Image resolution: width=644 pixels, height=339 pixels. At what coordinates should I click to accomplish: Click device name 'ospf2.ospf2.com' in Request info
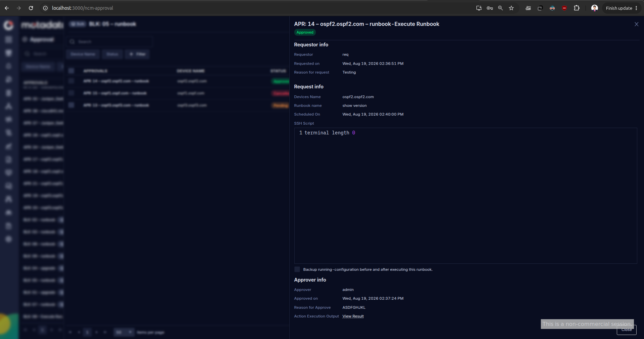coord(358,97)
